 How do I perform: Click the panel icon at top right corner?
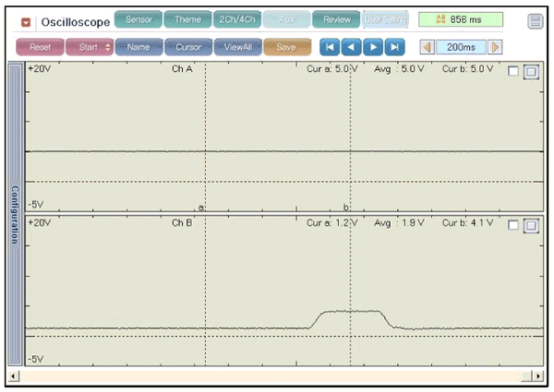[x=535, y=21]
